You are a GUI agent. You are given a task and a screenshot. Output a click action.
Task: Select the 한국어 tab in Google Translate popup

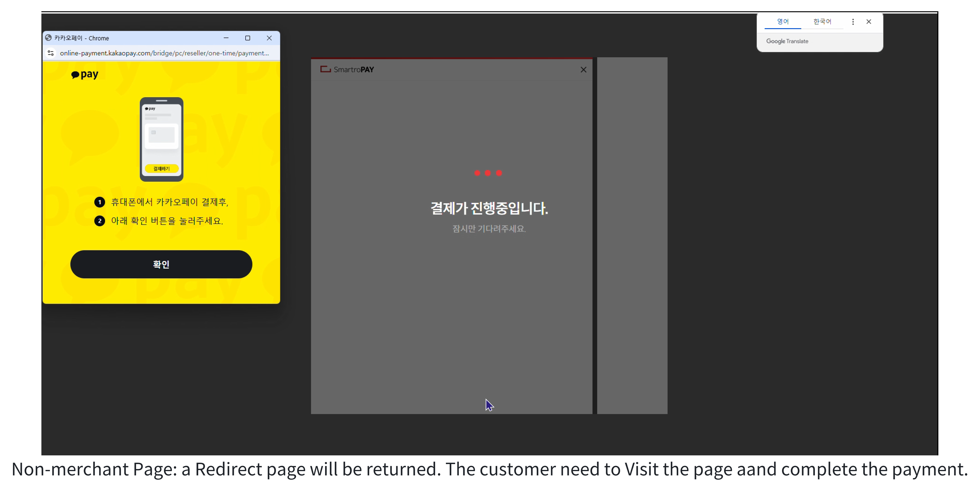(x=822, y=22)
